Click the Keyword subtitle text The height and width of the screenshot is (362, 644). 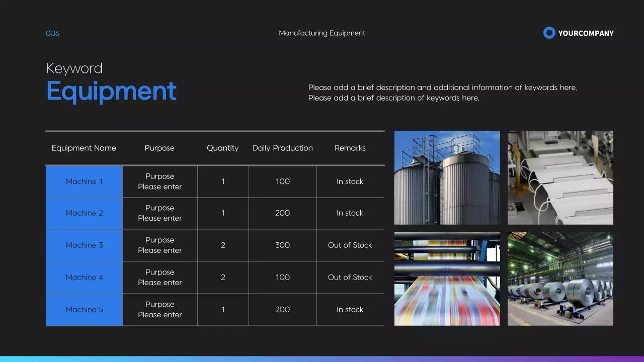pos(74,68)
